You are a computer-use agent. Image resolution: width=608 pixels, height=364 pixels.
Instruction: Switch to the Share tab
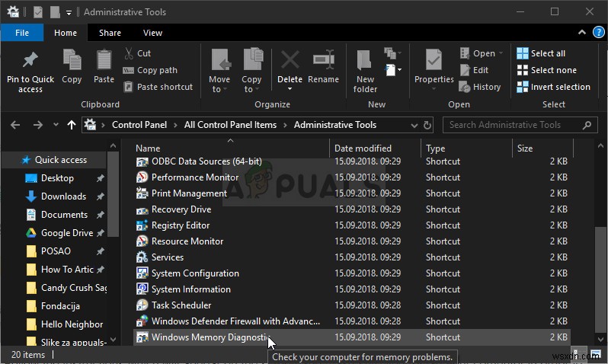point(110,33)
